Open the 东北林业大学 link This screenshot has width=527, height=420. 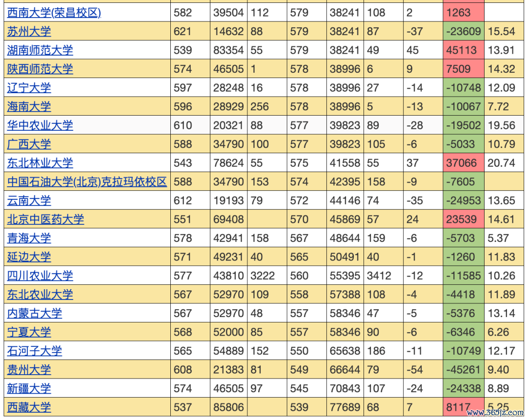click(x=40, y=163)
